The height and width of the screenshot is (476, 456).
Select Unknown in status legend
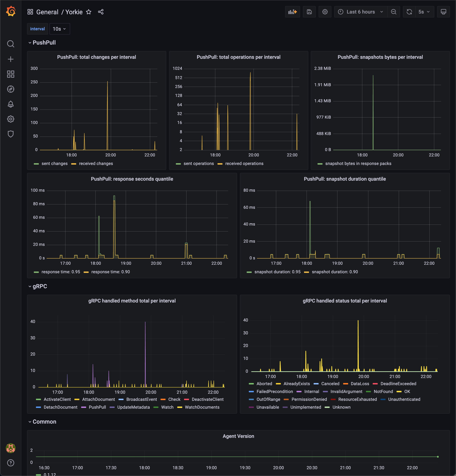(341, 407)
